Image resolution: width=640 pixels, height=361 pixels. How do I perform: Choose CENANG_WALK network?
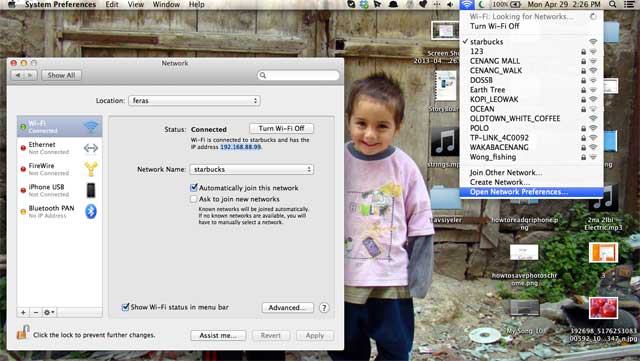pos(531,71)
